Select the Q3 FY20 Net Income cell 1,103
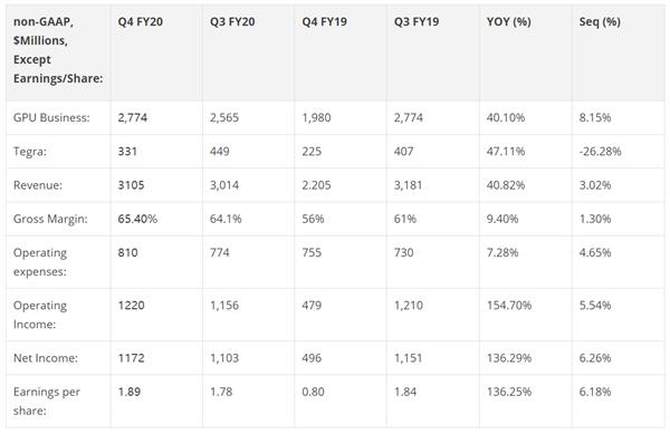 [225, 359]
